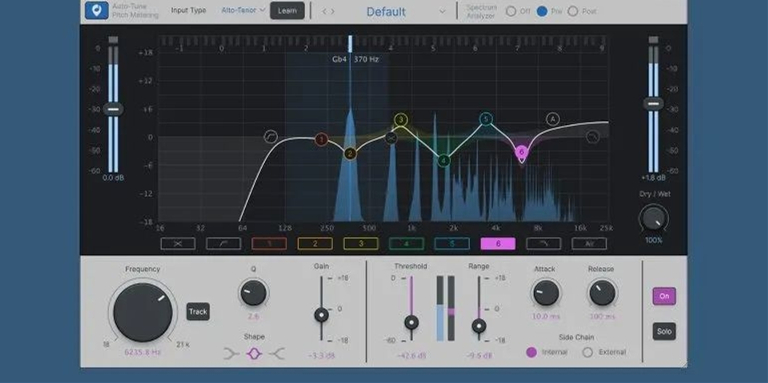Go to the previous preset with the left arrow
The height and width of the screenshot is (383, 768).
pyautogui.click(x=324, y=11)
